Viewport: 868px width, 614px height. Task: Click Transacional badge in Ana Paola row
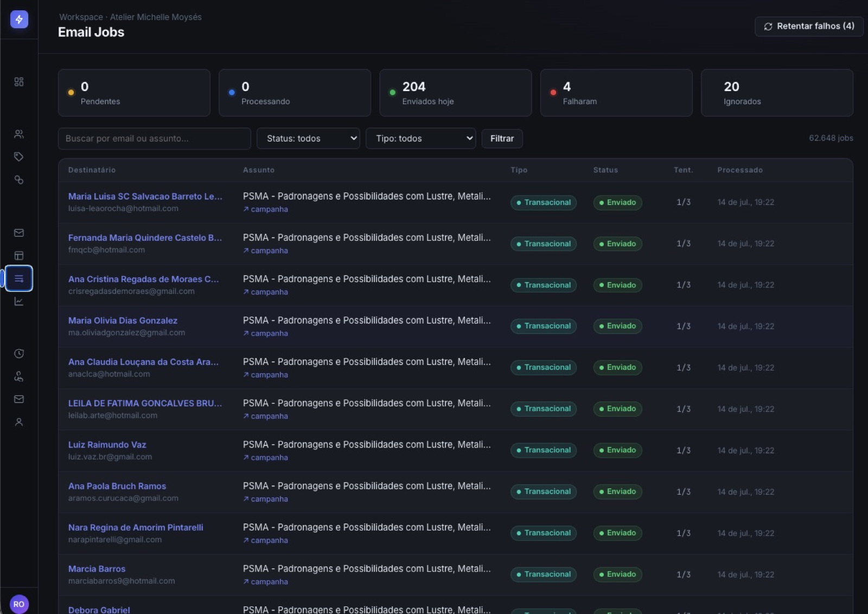(x=544, y=491)
